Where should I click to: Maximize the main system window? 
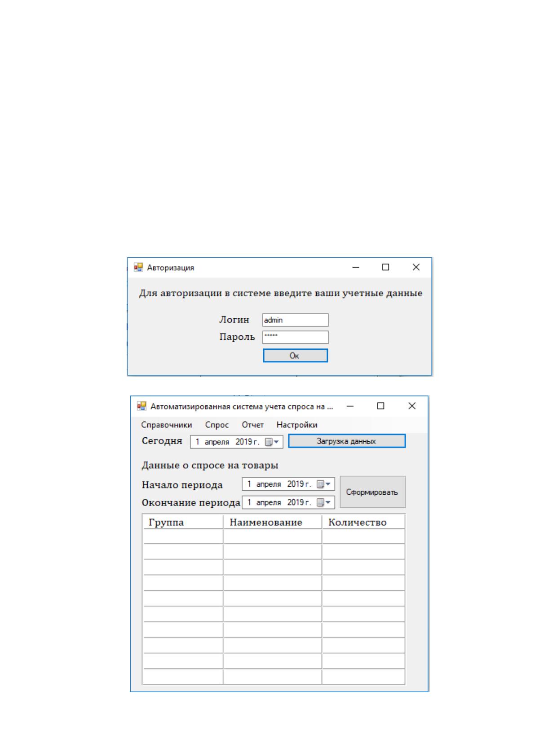coord(380,406)
